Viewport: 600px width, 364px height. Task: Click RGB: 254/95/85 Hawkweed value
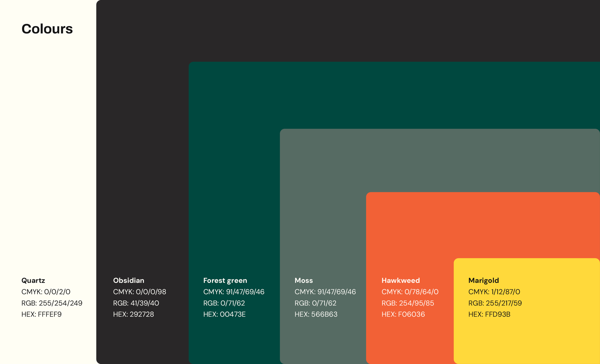tap(408, 303)
